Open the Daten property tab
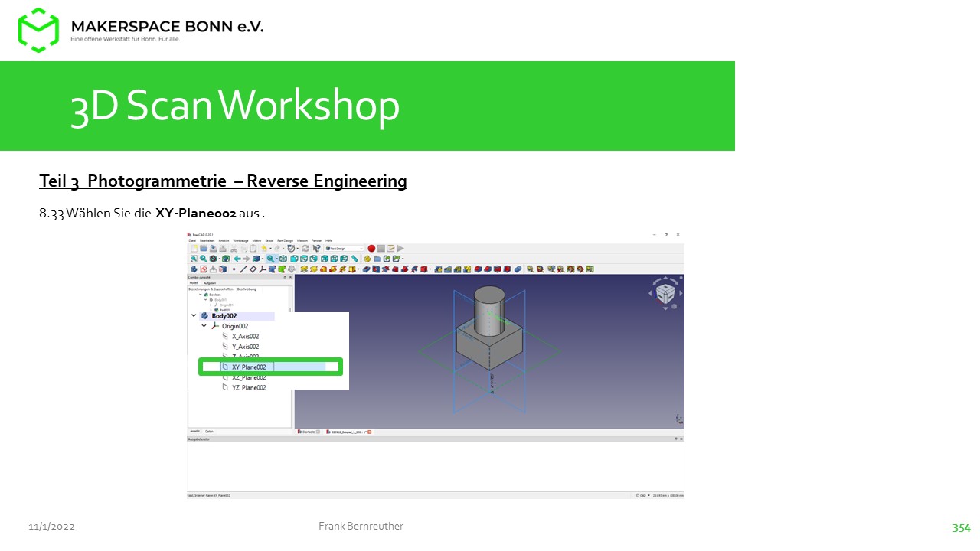 209,431
